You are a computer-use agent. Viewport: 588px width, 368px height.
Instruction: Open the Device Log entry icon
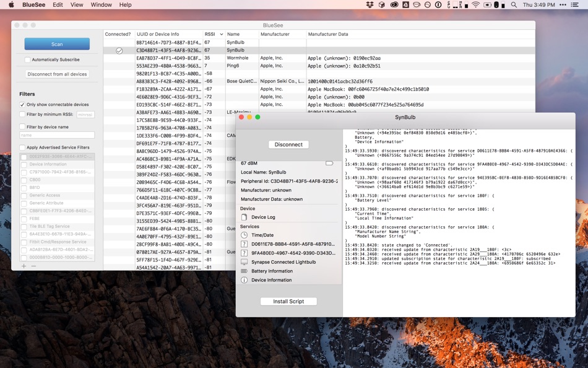click(244, 217)
